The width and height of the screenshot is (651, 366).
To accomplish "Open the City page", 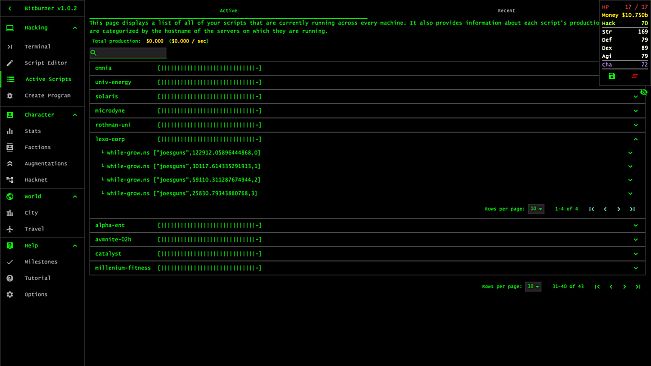I will [x=42, y=212].
